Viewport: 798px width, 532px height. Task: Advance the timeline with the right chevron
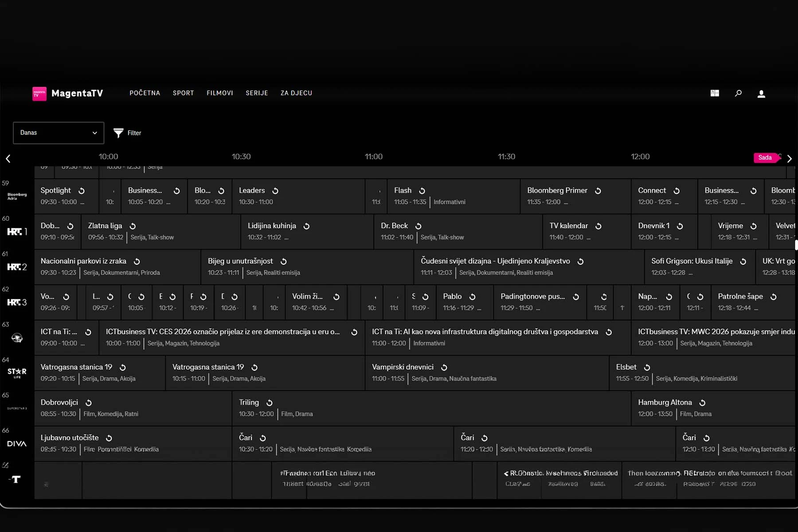pyautogui.click(x=790, y=159)
